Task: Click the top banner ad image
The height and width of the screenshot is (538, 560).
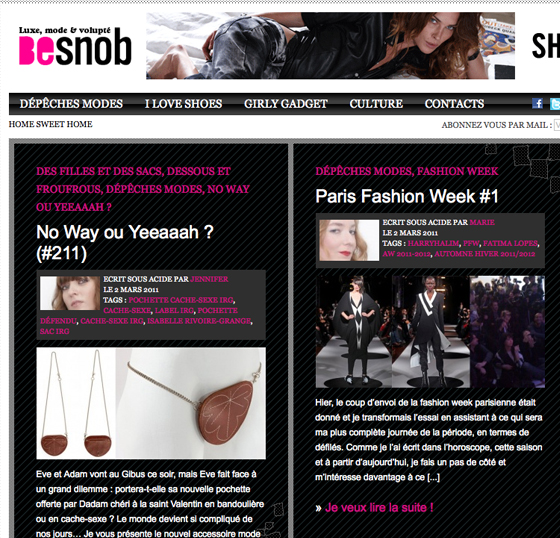Action: click(x=330, y=46)
